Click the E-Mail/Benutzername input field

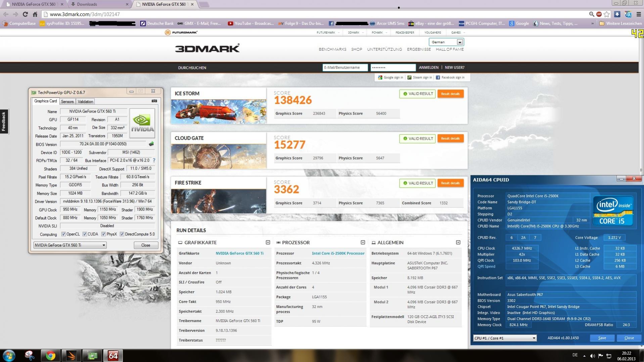tap(345, 67)
